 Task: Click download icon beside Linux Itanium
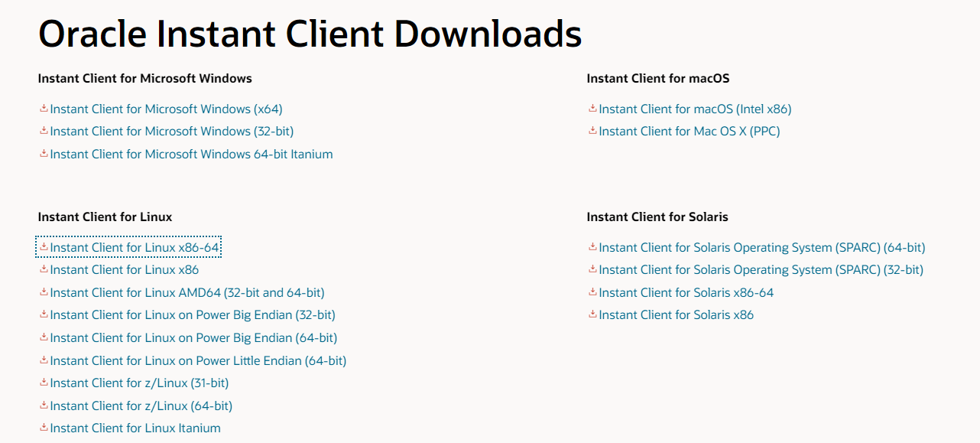(x=44, y=428)
